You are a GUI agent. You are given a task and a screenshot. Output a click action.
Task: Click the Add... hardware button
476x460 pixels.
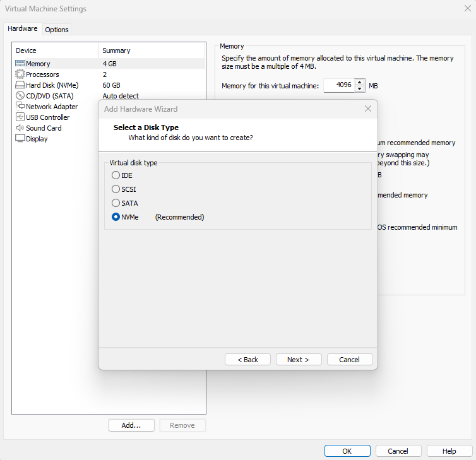[x=131, y=425]
